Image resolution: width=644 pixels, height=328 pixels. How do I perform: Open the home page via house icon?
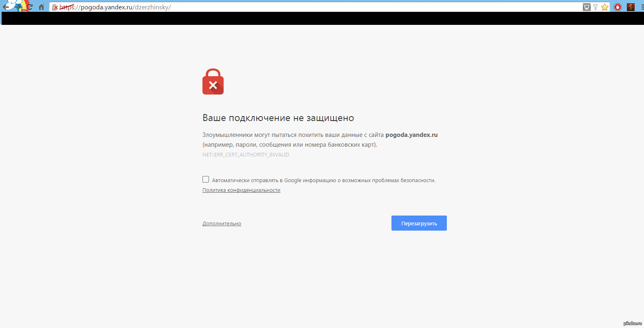(41, 7)
